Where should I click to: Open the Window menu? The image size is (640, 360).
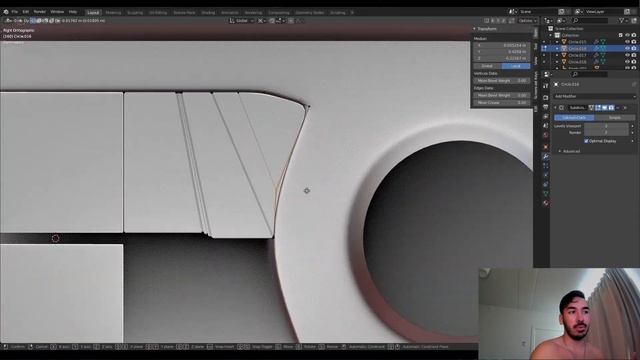(57, 12)
